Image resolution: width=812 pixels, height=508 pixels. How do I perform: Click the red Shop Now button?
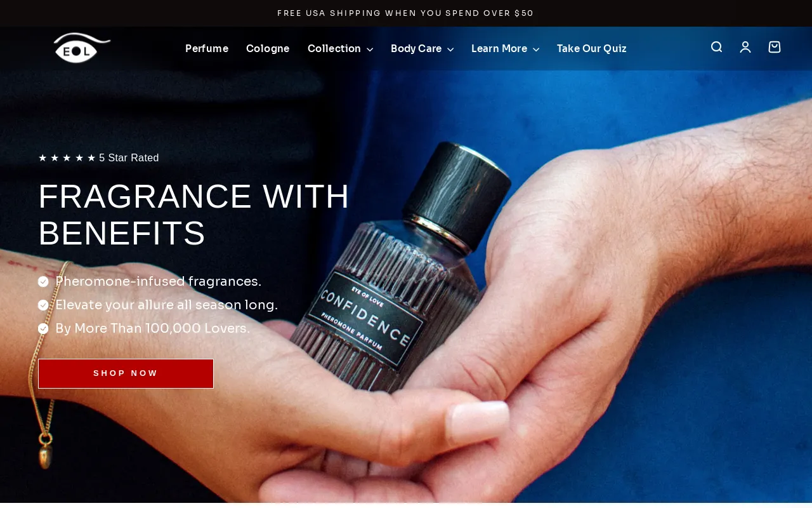[x=126, y=373]
